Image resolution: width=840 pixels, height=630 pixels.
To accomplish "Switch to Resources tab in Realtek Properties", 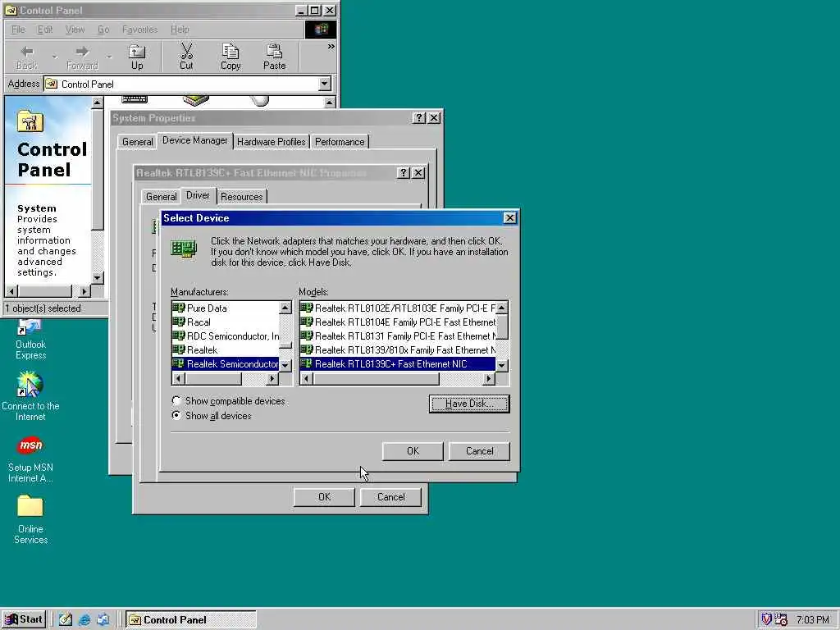I will point(242,197).
